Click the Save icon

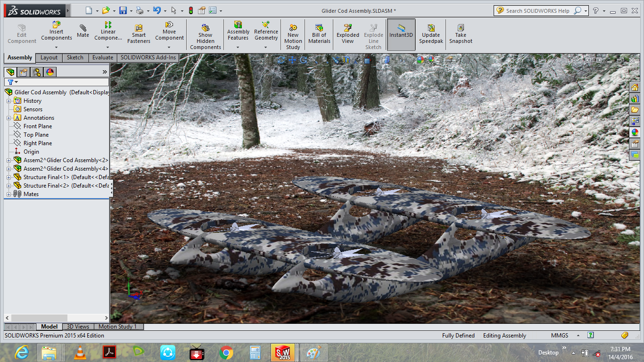(123, 10)
